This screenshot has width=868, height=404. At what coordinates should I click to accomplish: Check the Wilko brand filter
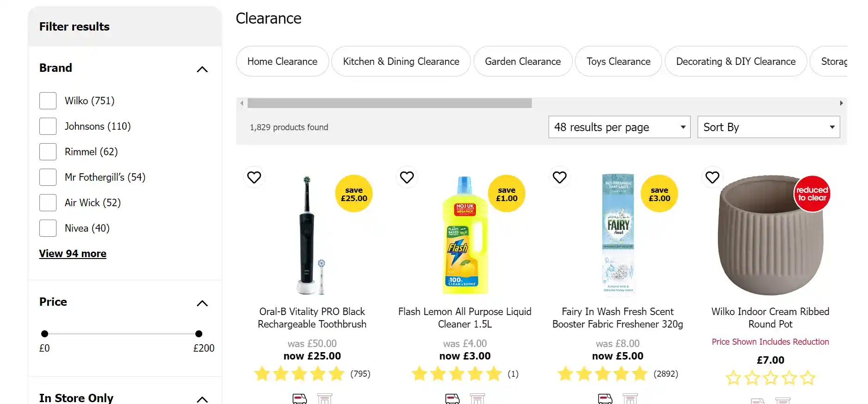click(48, 101)
